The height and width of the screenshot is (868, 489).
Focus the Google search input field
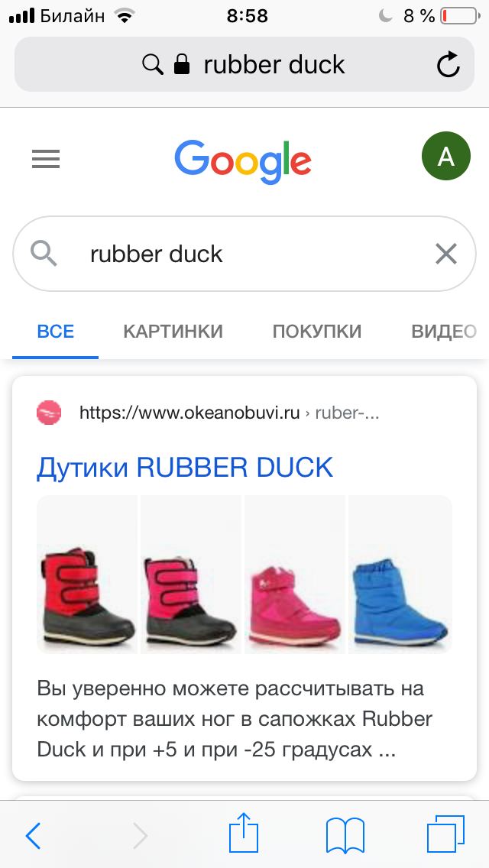[x=244, y=254]
